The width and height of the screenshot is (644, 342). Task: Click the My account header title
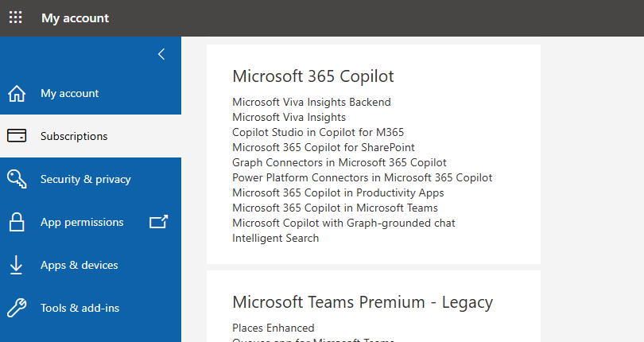tap(76, 18)
